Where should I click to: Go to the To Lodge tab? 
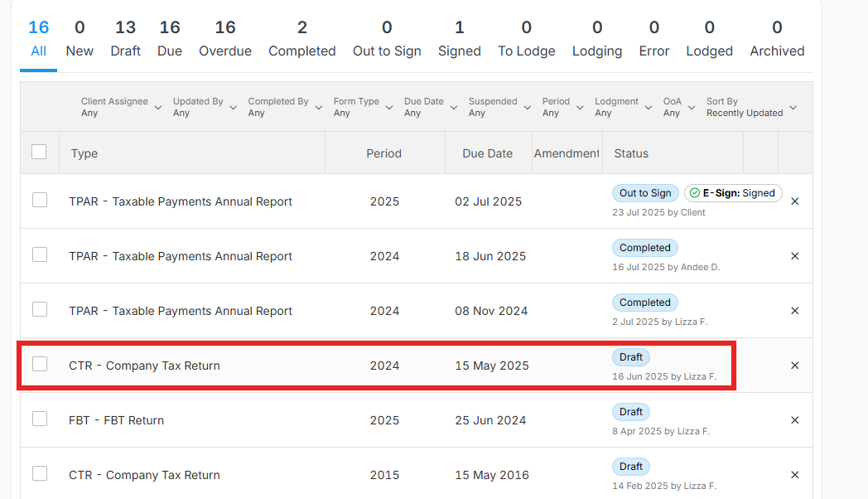tap(527, 39)
